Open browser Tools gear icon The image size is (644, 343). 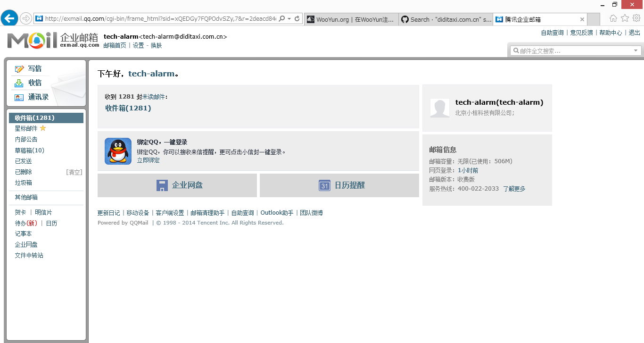pyautogui.click(x=636, y=18)
